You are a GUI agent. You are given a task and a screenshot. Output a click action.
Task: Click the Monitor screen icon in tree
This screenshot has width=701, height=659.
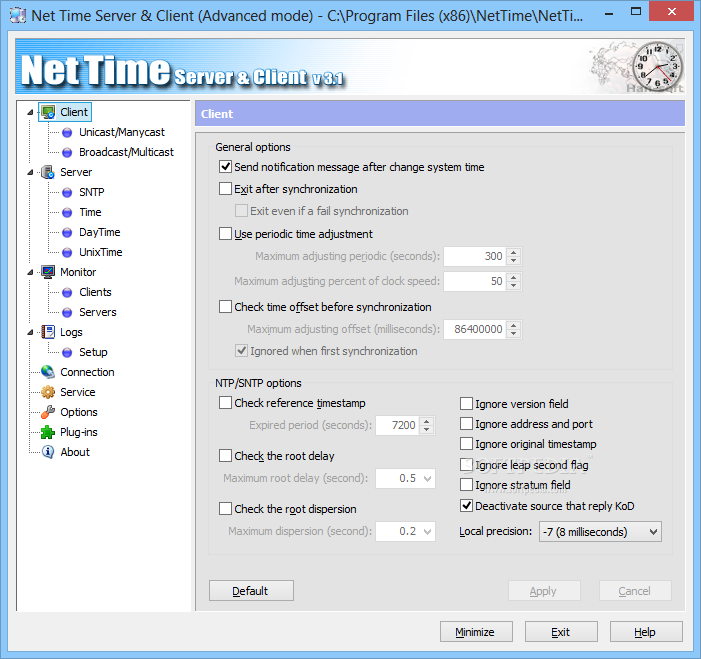48,272
